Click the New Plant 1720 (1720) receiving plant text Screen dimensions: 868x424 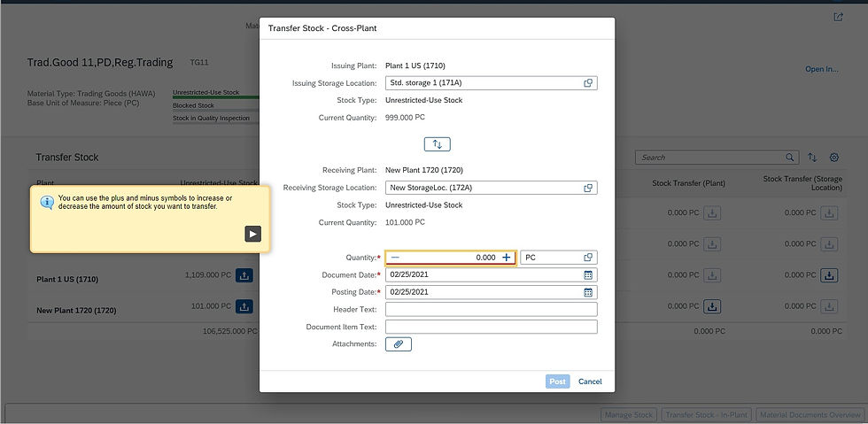(424, 170)
